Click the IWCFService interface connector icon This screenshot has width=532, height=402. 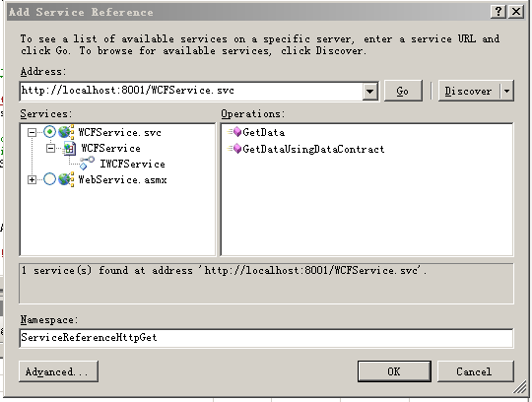click(87, 164)
